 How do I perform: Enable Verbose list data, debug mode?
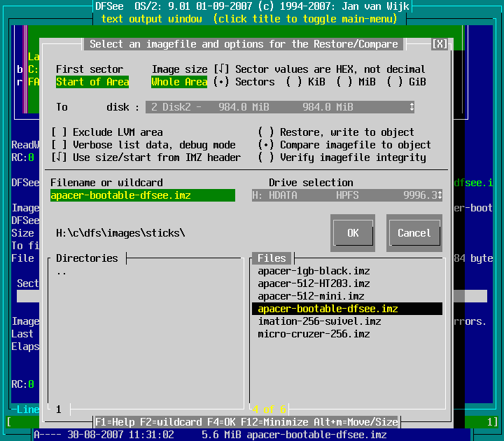[x=61, y=145]
